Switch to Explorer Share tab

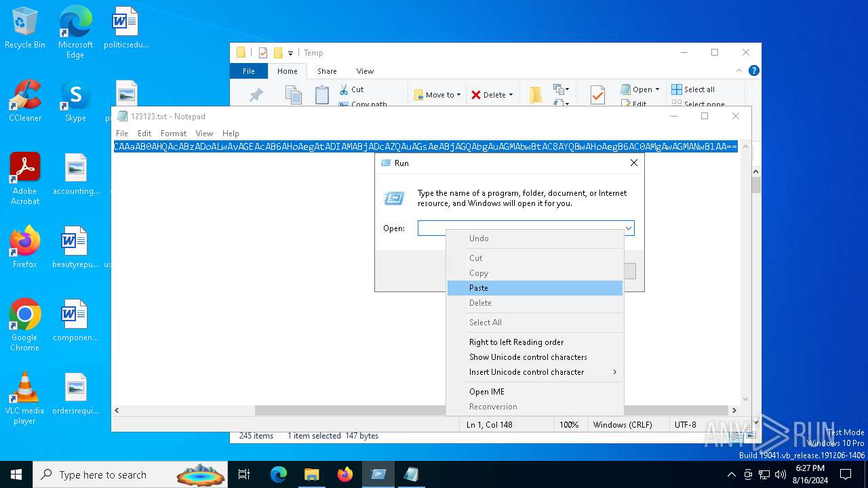click(327, 71)
